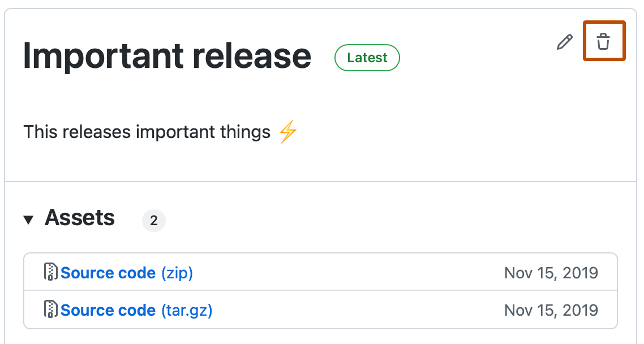Click the Nov 15, 2019 date on the zip row
The width and height of the screenshot is (644, 344).
551,272
